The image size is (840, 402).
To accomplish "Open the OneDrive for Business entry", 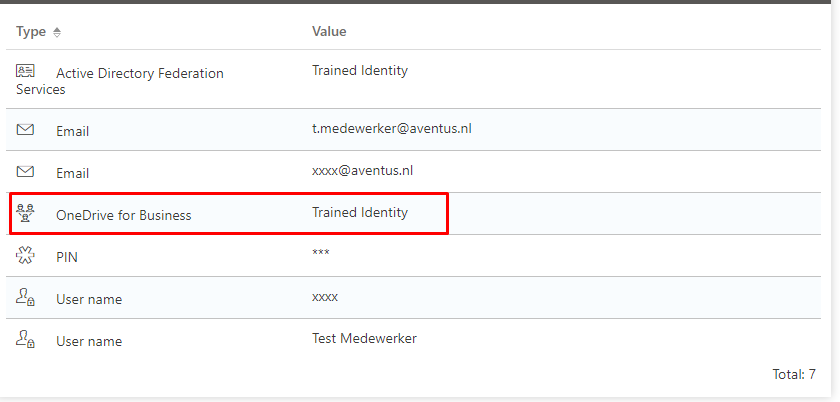I will tap(123, 215).
